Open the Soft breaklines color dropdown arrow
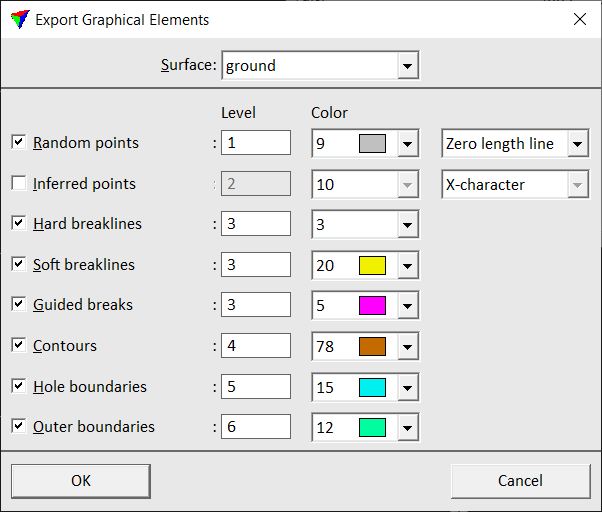The image size is (602, 512). coord(408,265)
